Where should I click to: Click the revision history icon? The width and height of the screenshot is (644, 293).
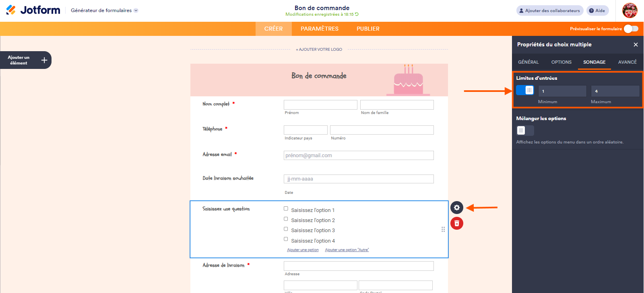[x=357, y=15]
